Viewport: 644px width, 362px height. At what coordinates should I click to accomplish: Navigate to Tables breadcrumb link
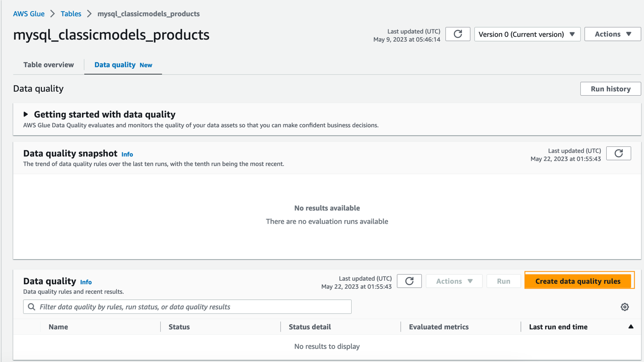[71, 13]
